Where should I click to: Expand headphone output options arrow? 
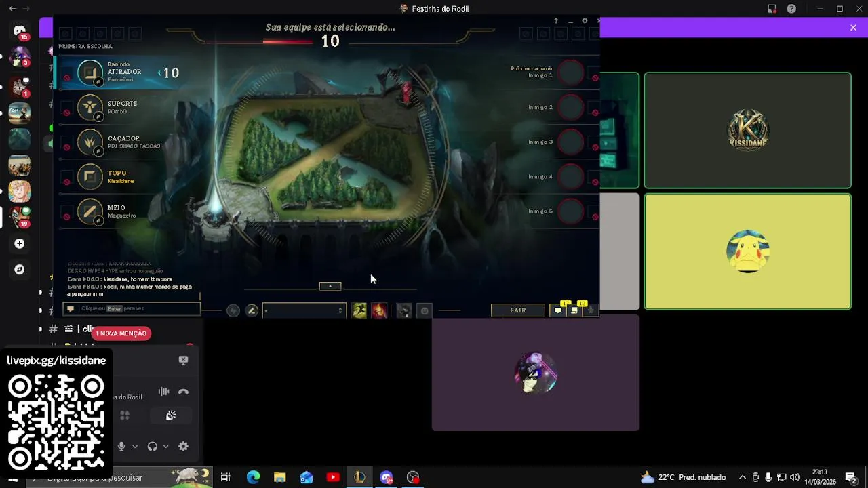165,446
